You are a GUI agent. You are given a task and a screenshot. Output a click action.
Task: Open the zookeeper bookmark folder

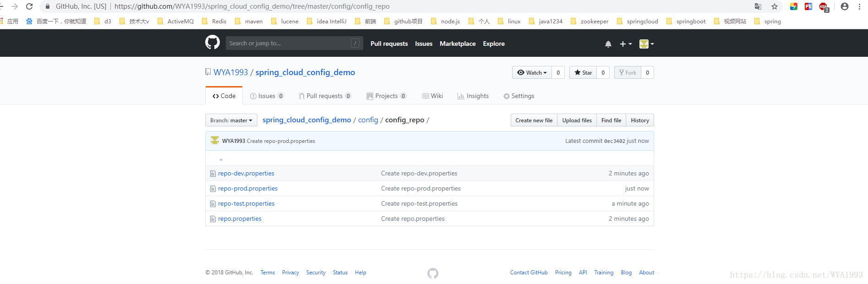(x=590, y=21)
